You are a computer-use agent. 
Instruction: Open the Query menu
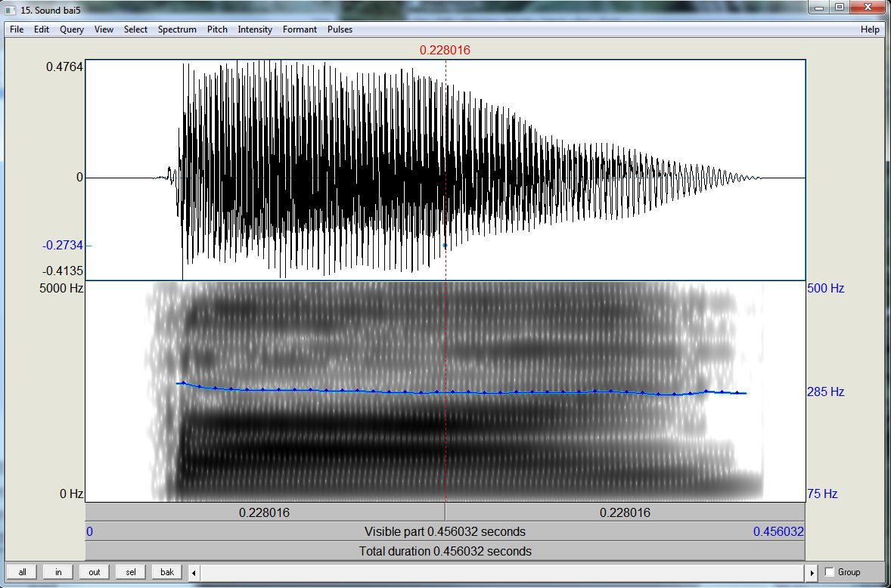coord(72,29)
